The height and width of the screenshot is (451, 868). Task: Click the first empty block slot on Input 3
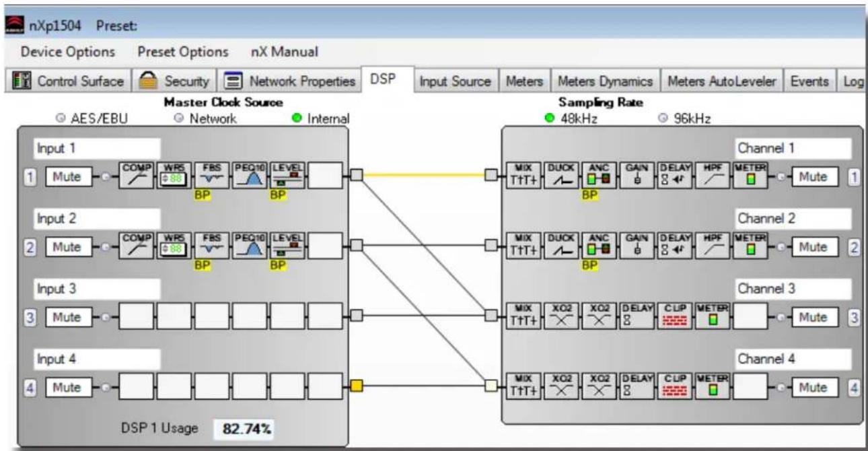pos(137,316)
